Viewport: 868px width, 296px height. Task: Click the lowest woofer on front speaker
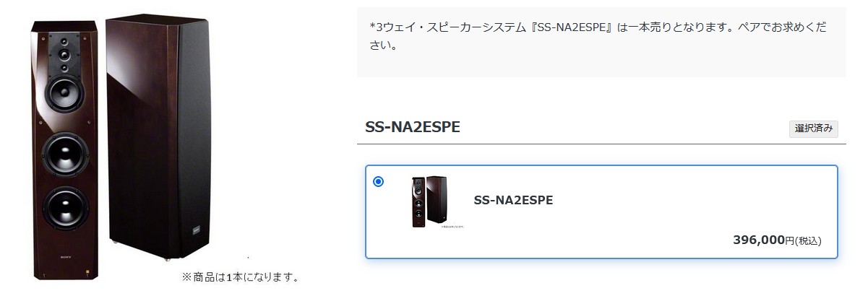(x=64, y=207)
